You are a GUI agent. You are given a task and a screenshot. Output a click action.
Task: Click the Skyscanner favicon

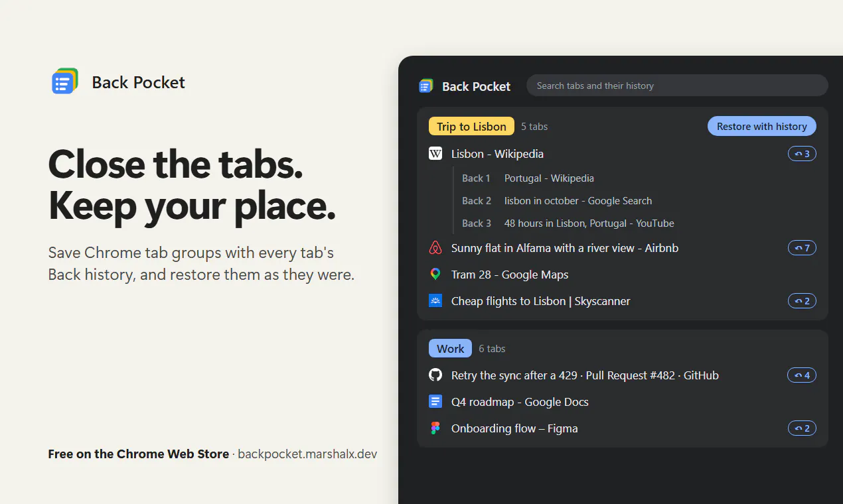tap(435, 301)
